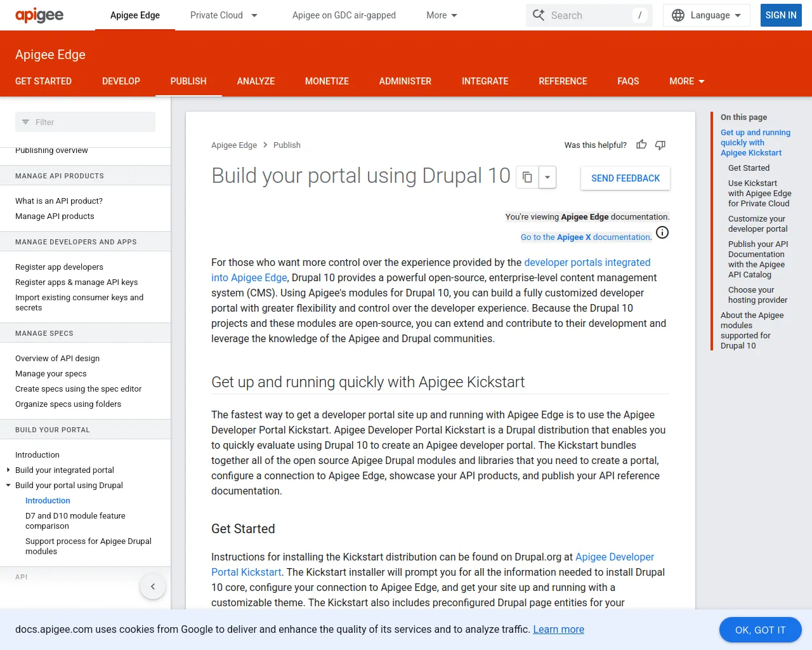Viewport: 812px width, 650px height.
Task: Jump to Choose your hosting provider
Action: pos(758,295)
